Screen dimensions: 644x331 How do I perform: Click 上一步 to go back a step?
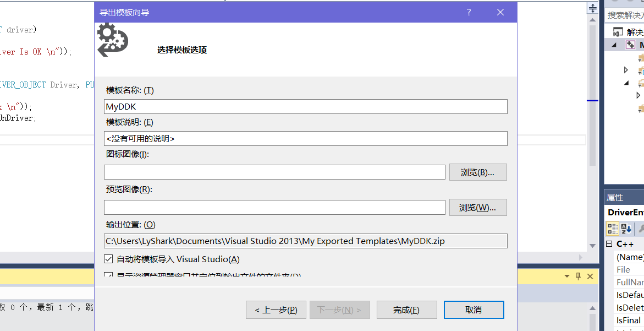[x=276, y=310]
